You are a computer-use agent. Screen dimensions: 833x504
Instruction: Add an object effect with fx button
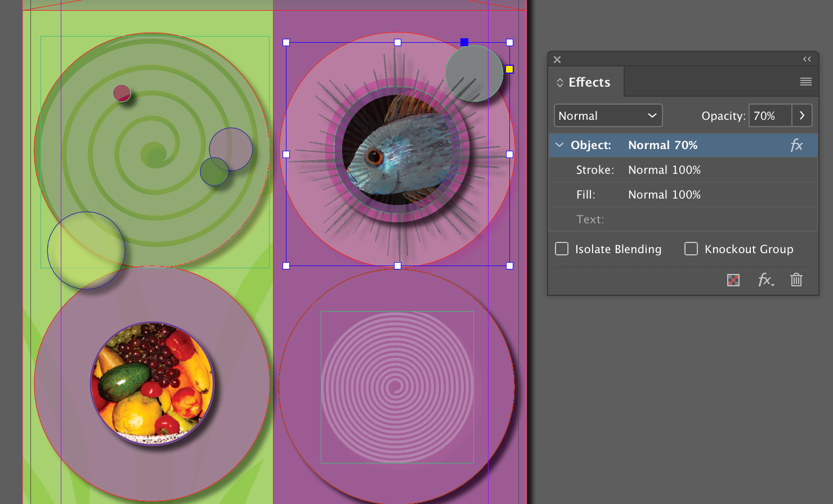point(765,280)
